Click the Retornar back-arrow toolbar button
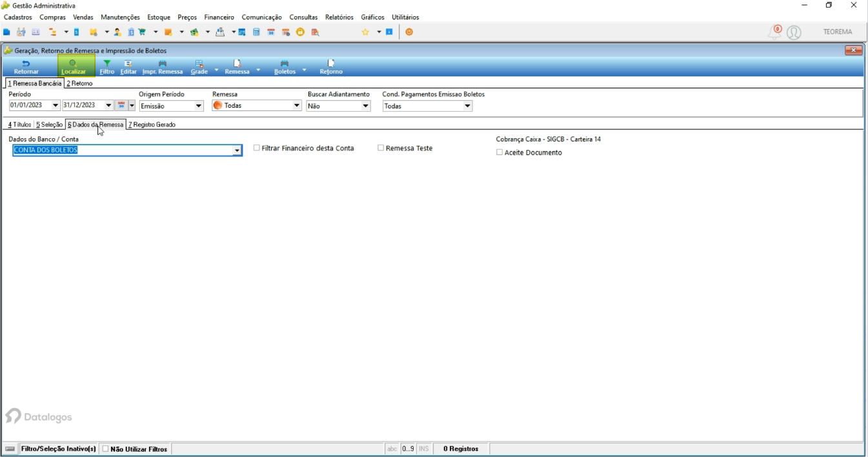The width and height of the screenshot is (868, 457). 26,67
